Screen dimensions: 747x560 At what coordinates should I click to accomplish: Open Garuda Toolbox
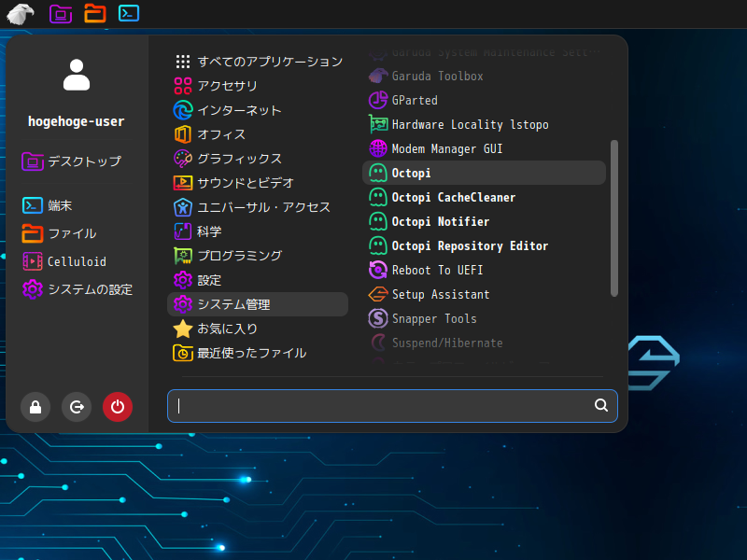click(484, 77)
